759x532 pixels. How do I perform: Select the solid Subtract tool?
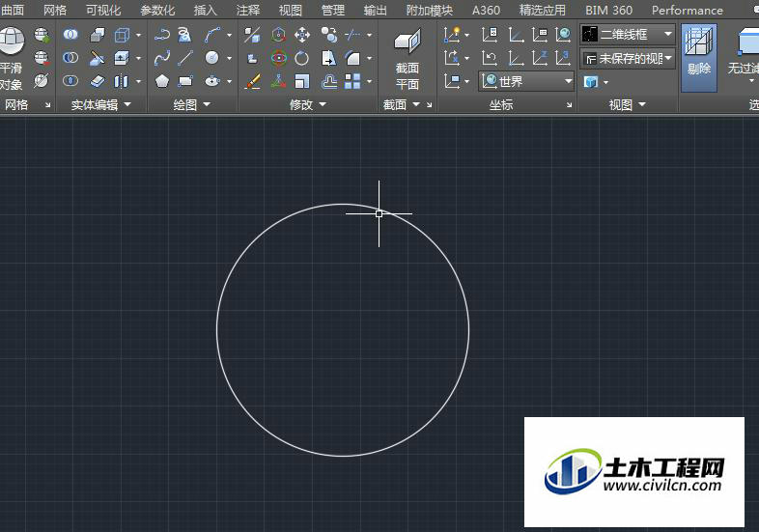tap(70, 58)
